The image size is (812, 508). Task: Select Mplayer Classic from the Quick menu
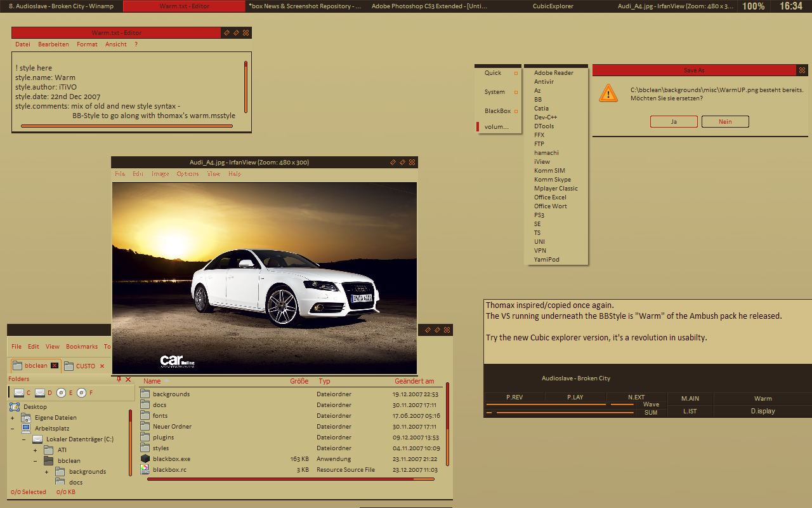556,189
